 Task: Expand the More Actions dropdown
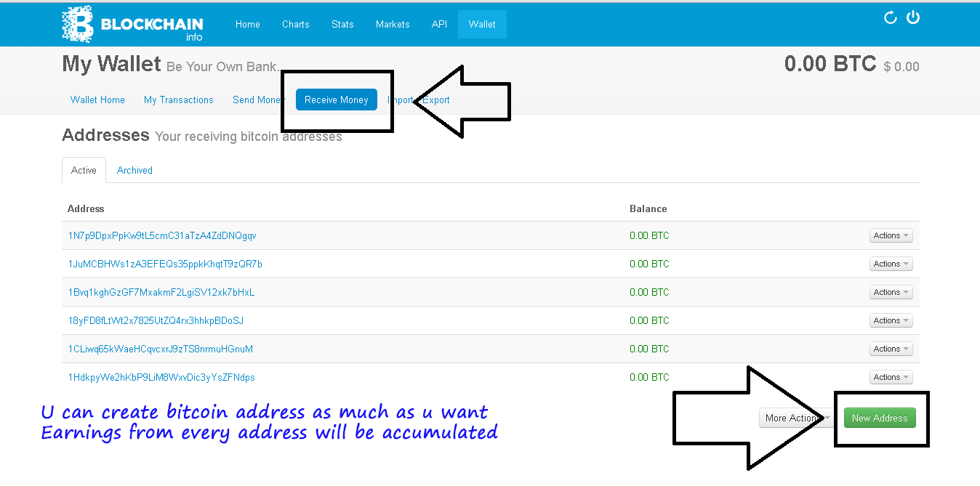795,418
